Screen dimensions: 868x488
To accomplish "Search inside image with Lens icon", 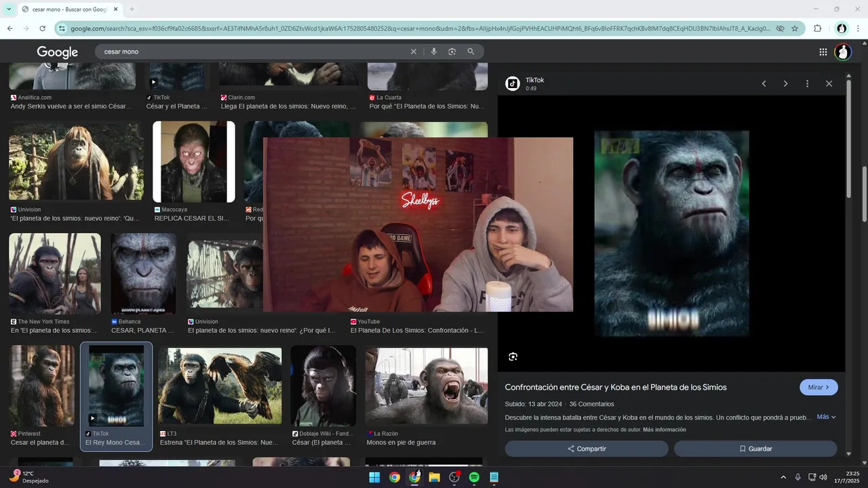I will [x=513, y=357].
